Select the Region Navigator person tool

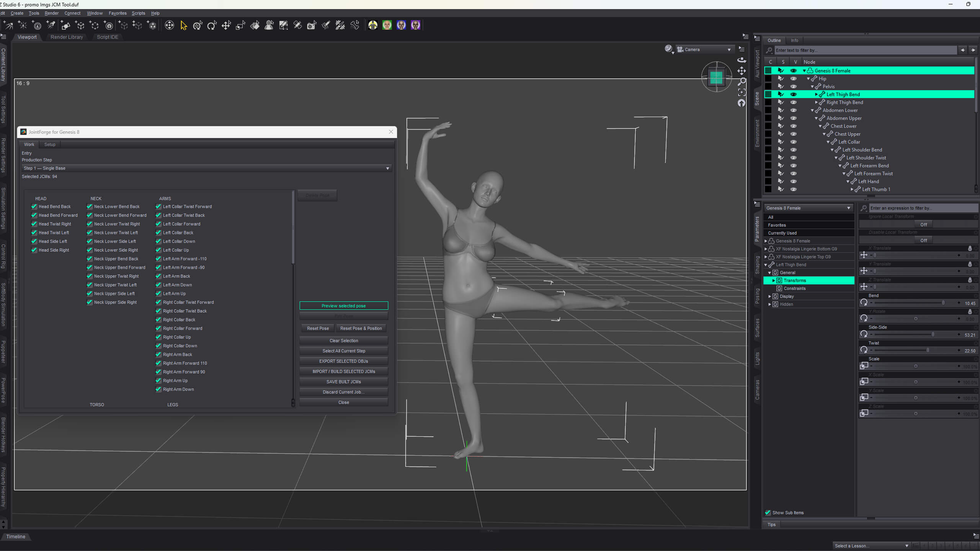269,25
